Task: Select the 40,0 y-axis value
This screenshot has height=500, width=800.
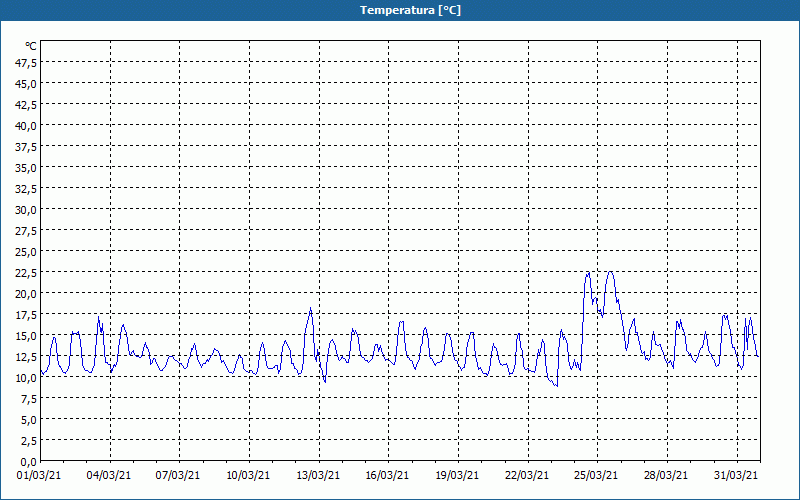Action: point(27,126)
